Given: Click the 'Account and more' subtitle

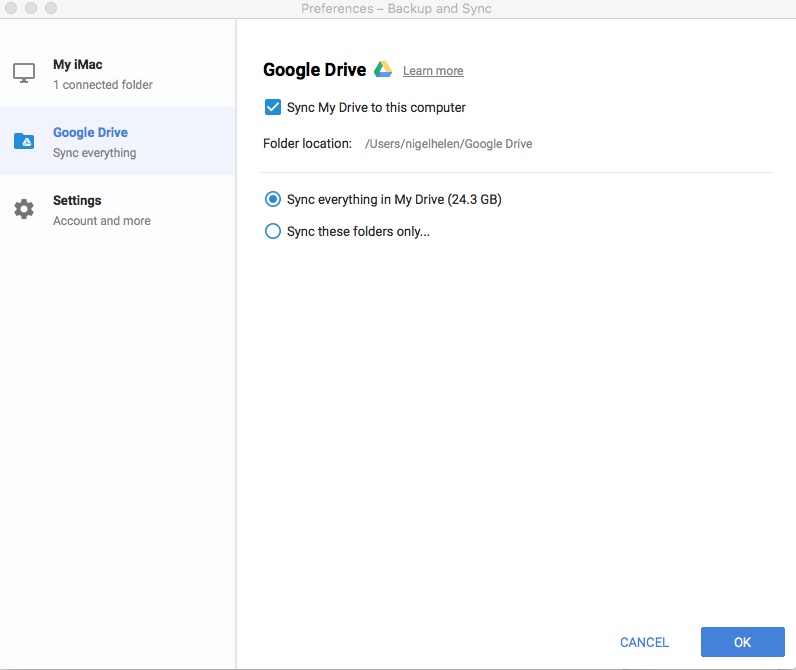Looking at the screenshot, I should [102, 221].
